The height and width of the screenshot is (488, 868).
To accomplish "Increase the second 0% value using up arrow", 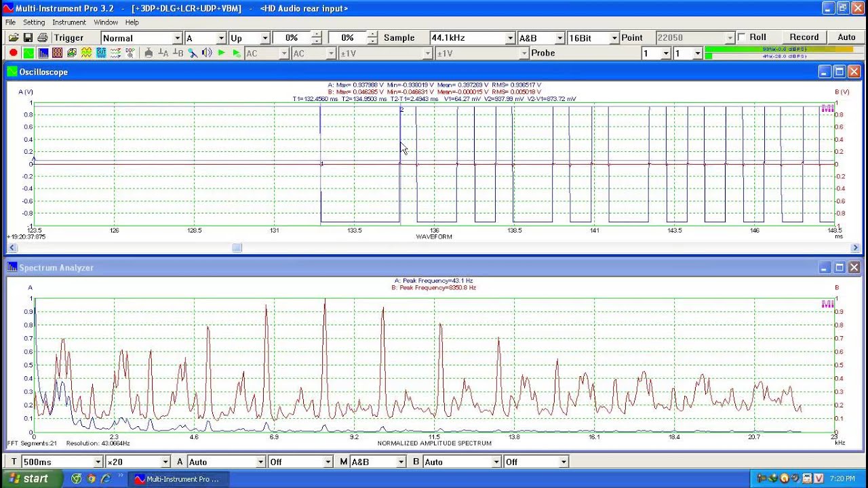I will tap(372, 35).
